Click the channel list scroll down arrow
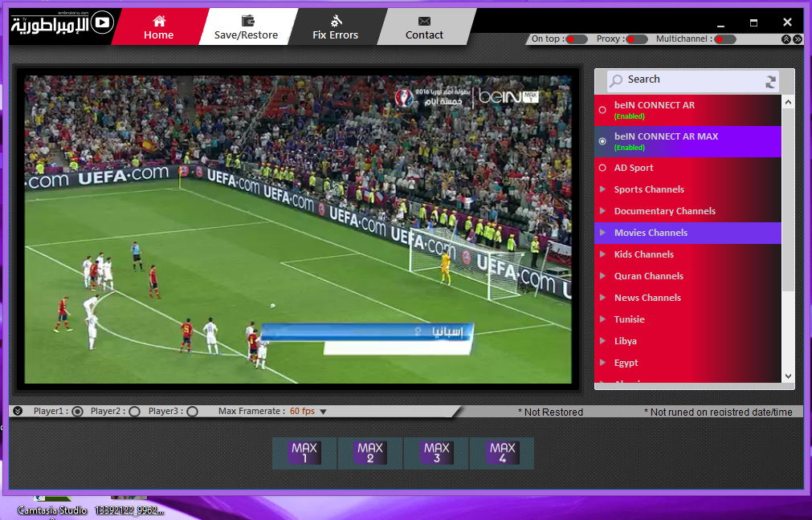Screen dimensions: 812x520 788,376
